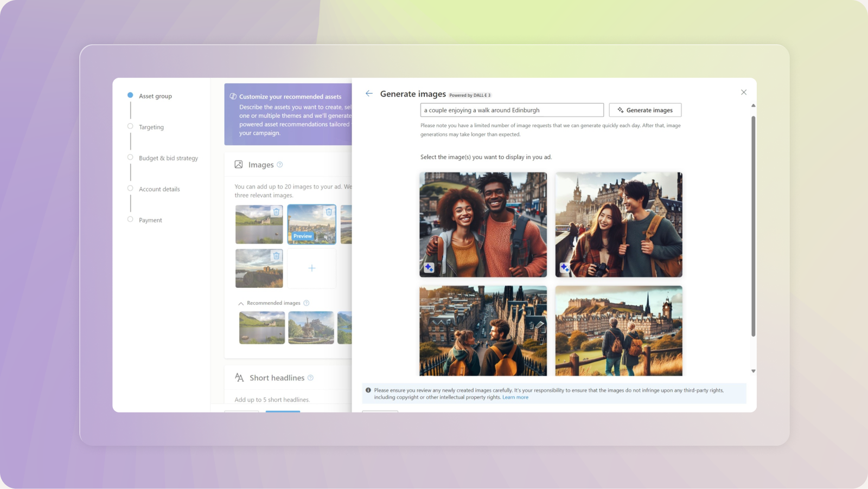Go to the Asset group step
Screen dimensions: 868x489
tap(130, 94)
